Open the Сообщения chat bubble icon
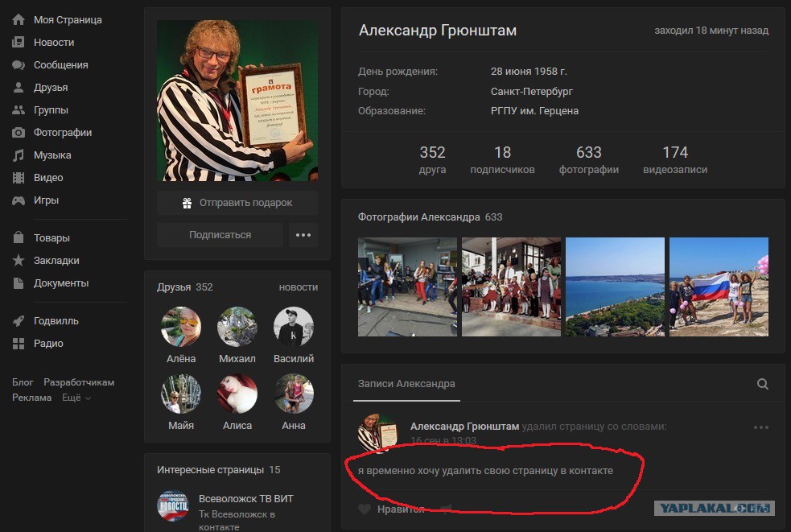Viewport: 791px width, 532px height. 19,65
